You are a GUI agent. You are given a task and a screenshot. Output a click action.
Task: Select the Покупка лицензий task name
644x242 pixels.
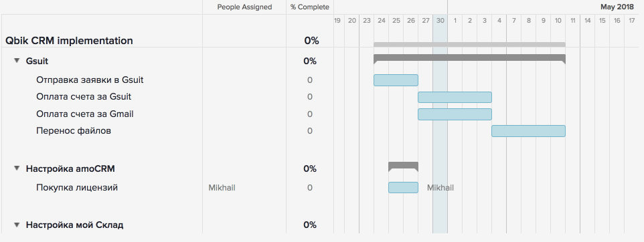click(77, 188)
